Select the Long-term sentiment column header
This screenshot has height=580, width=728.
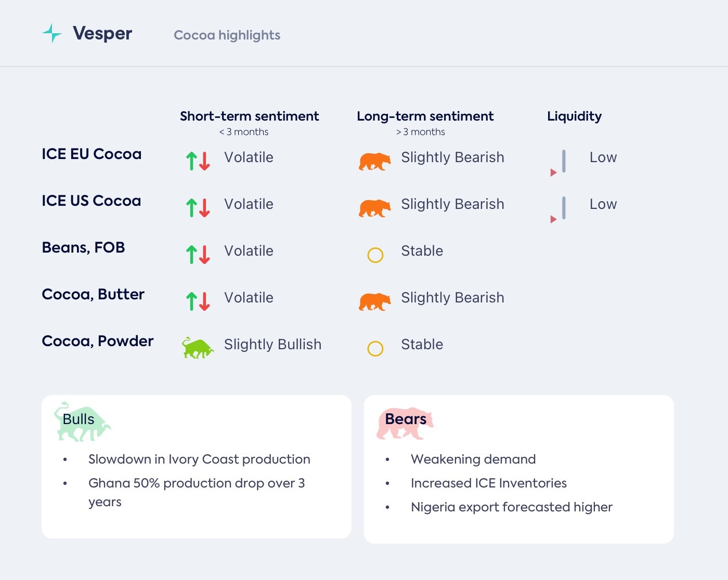click(x=425, y=116)
